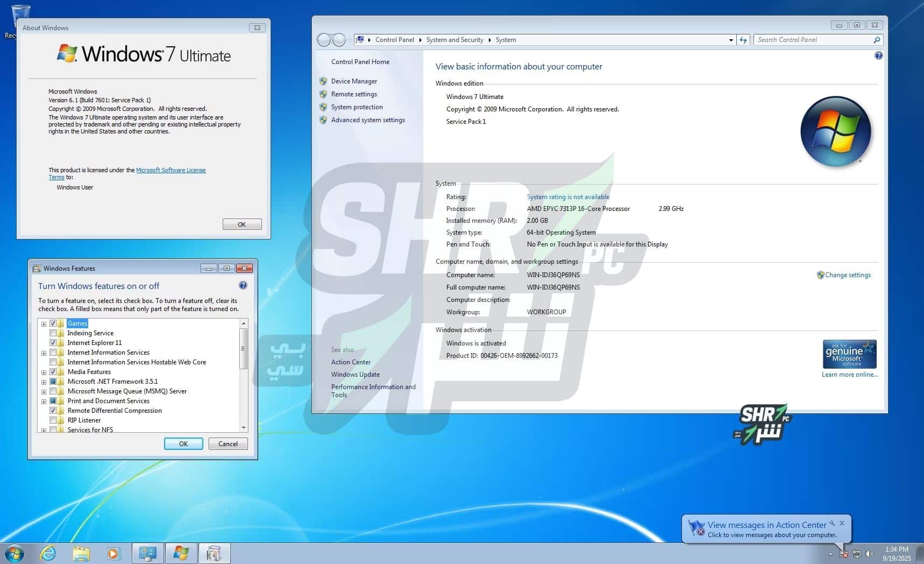Open Windows Explorer folder taskbar icon

pos(81,553)
